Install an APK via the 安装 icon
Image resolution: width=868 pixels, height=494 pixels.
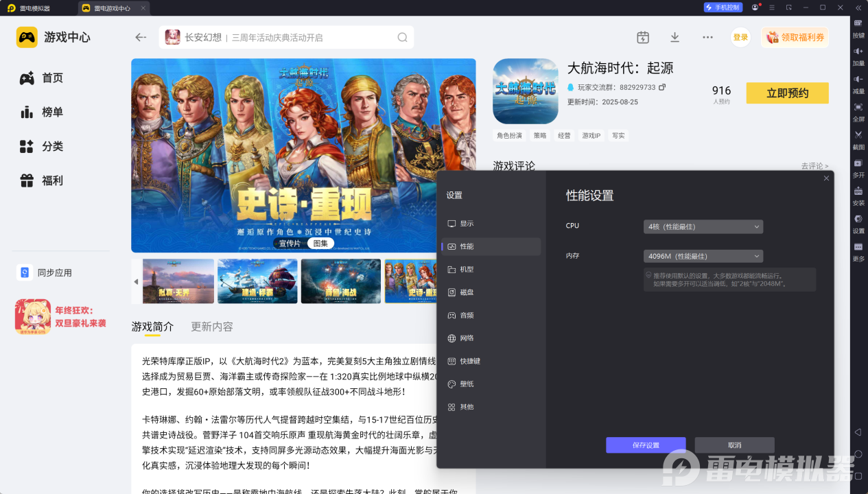coord(858,196)
